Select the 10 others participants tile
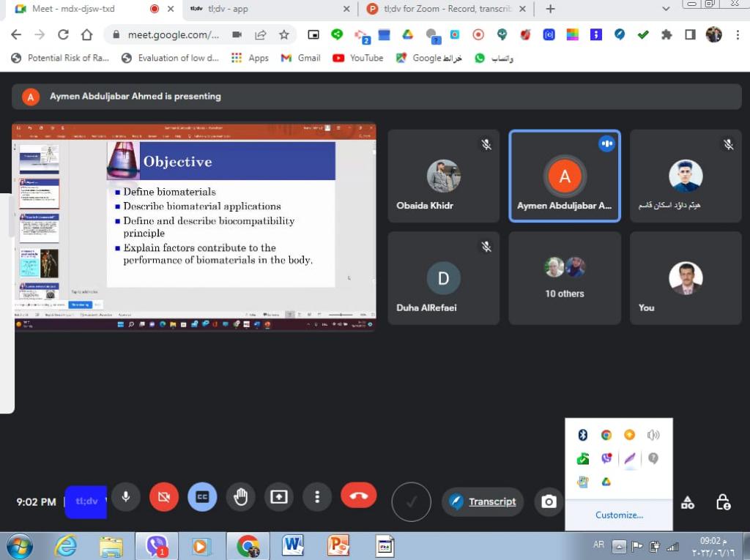Screen dimensions: 750x560 (x=565, y=278)
